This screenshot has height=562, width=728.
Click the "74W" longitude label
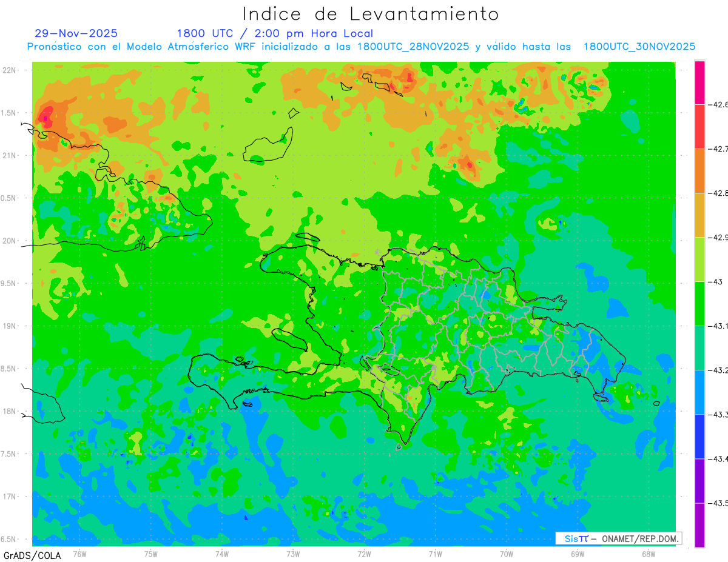tap(221, 554)
